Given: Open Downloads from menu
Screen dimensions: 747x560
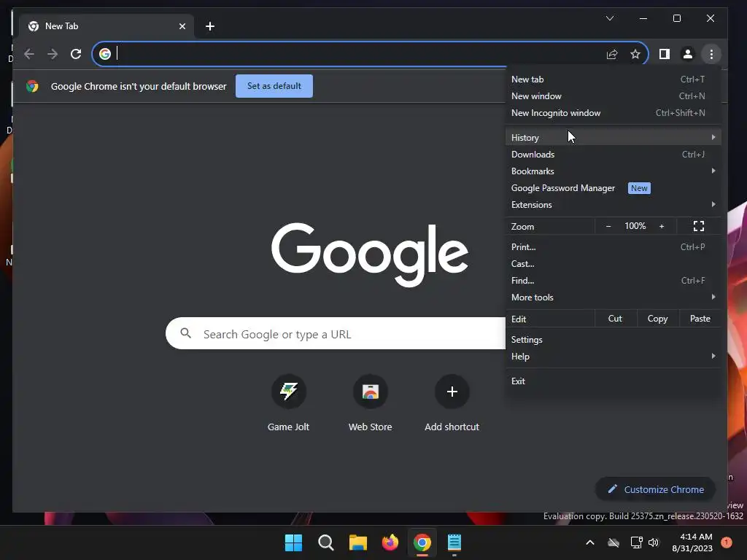Looking at the screenshot, I should (614, 155).
